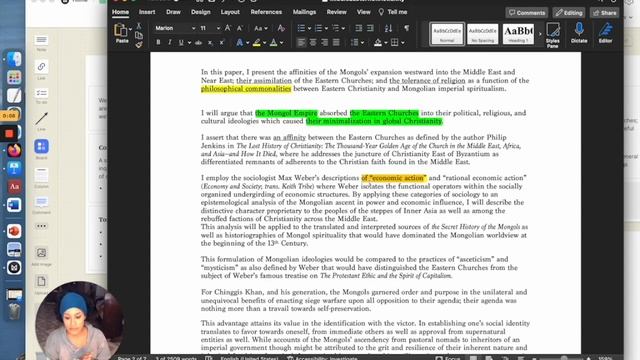This screenshot has height=360, width=640.
Task: Open the font size dropdown
Action: coord(218,29)
